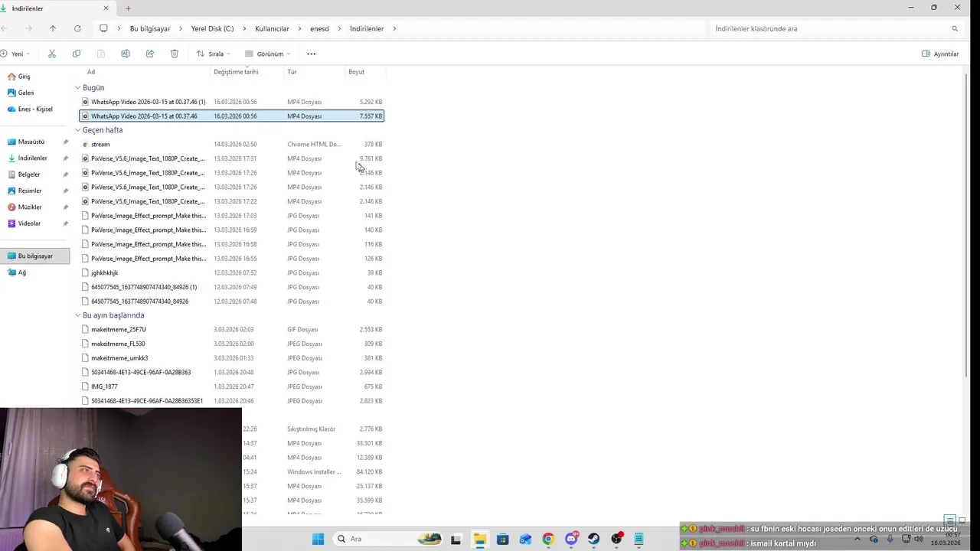Open Giriş in the navigation pane
This screenshot has width=980, height=551.
click(x=19, y=77)
